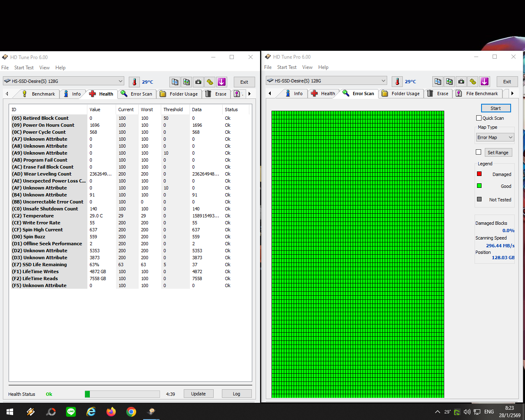Open options gear icon in left window

click(210, 82)
